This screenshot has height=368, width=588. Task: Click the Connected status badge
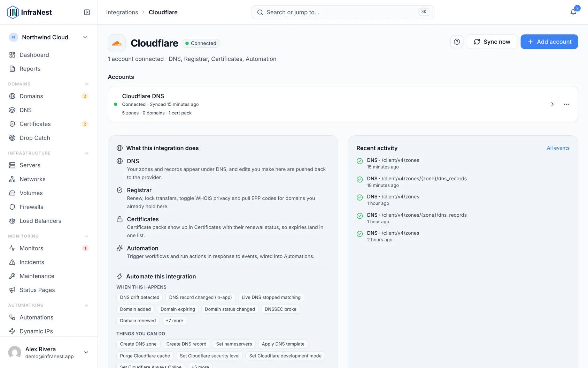pyautogui.click(x=201, y=43)
